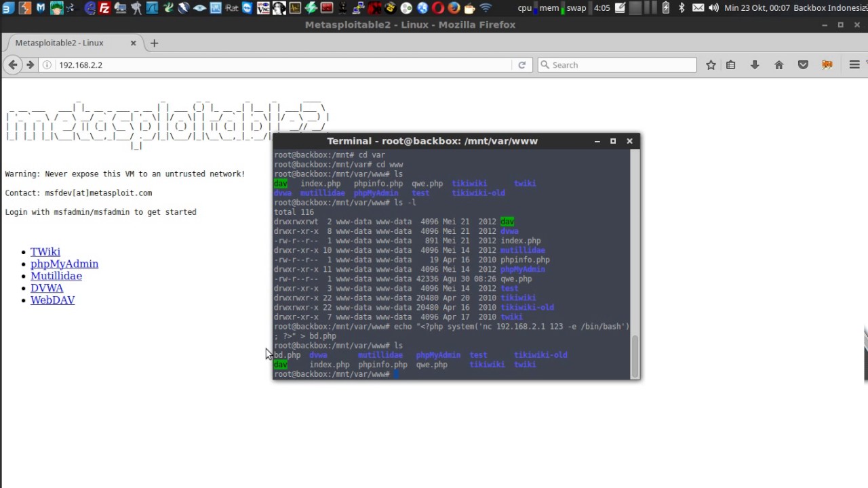
Task: Launch TeamViewer from the top panel
Action: click(248, 8)
